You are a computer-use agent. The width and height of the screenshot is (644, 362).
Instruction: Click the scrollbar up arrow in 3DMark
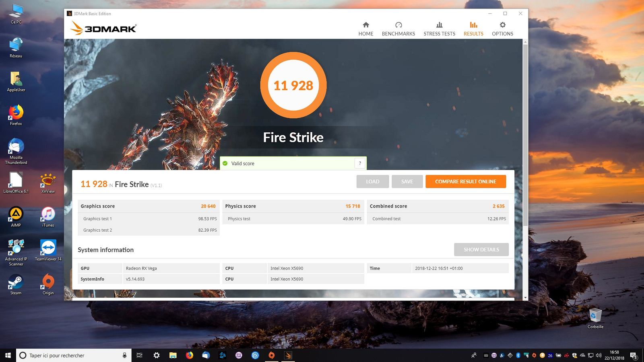click(525, 42)
